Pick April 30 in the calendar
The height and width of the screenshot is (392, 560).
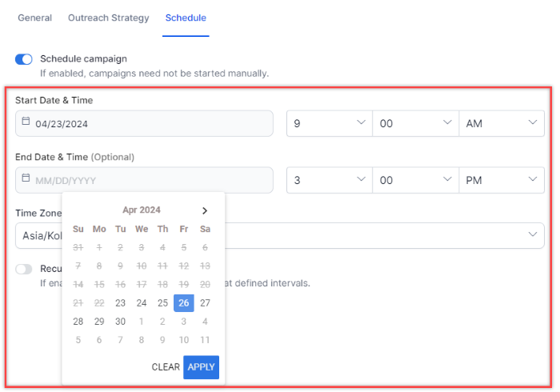click(x=120, y=321)
